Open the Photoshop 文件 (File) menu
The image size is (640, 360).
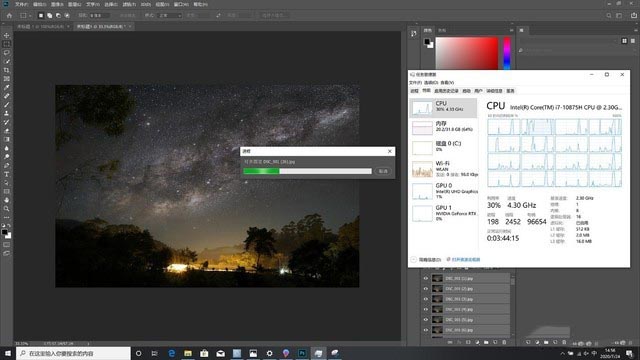pos(21,4)
